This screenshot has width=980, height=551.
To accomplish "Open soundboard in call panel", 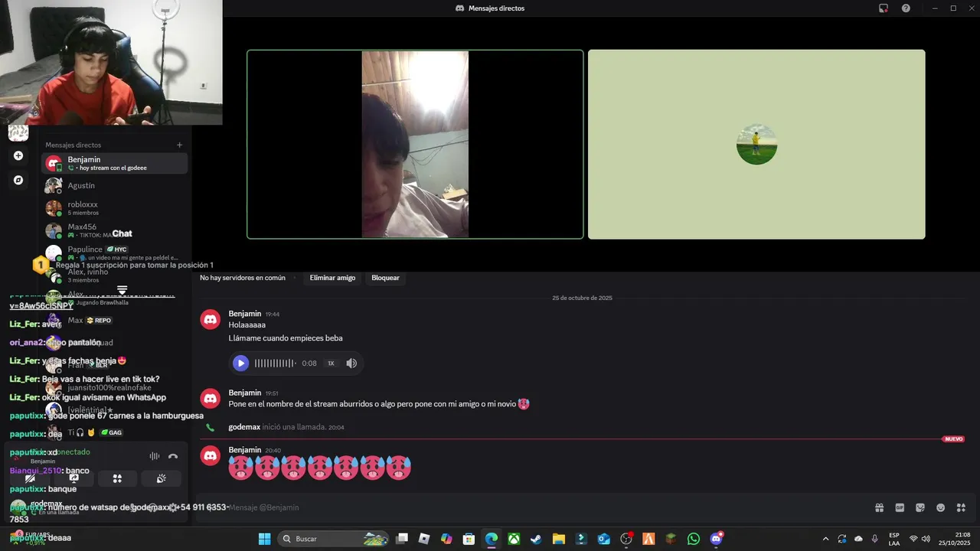I will (161, 478).
